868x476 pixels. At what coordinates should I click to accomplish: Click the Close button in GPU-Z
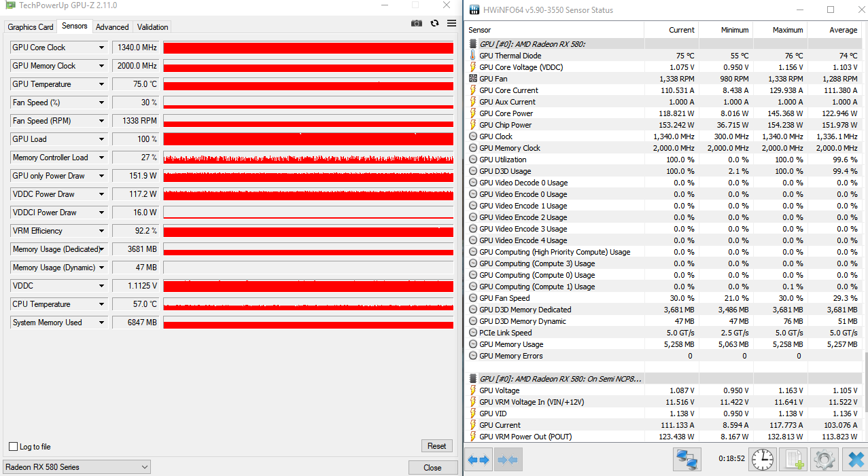pos(432,467)
